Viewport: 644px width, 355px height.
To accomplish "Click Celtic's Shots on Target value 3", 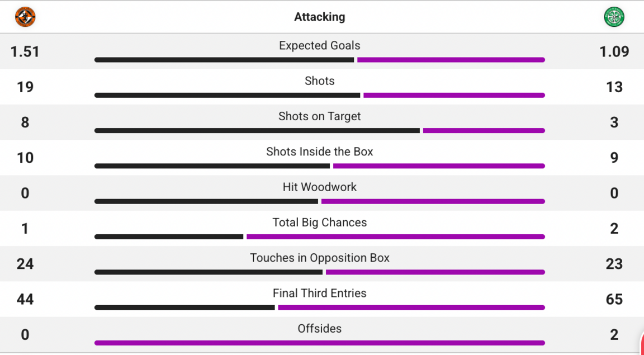I will (614, 122).
